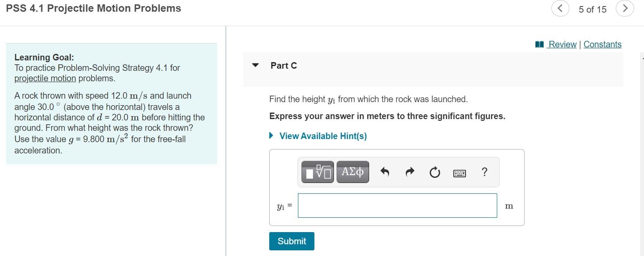Open the Review link
644x256 pixels.
(x=562, y=44)
